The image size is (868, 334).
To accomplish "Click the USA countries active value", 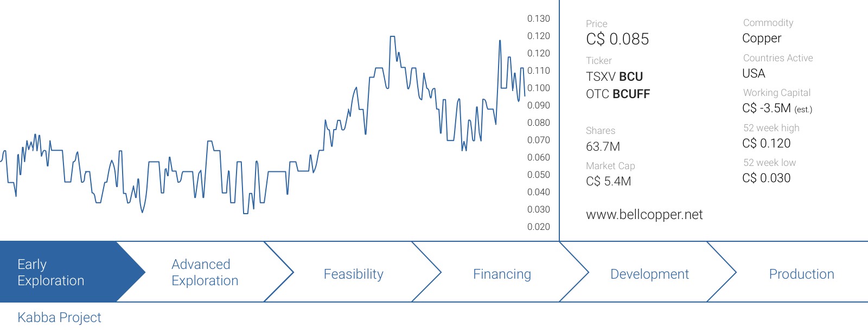I will [x=754, y=73].
